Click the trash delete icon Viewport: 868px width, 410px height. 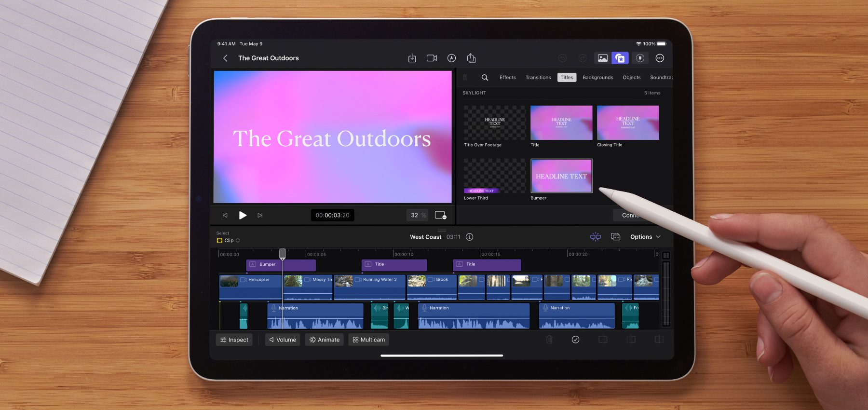click(x=549, y=340)
